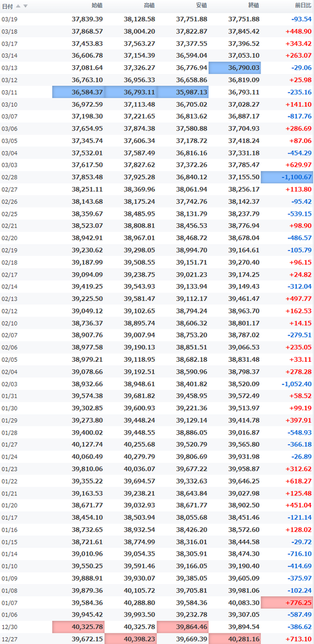Select the 03/17 high value 37,563.27

[139, 44]
